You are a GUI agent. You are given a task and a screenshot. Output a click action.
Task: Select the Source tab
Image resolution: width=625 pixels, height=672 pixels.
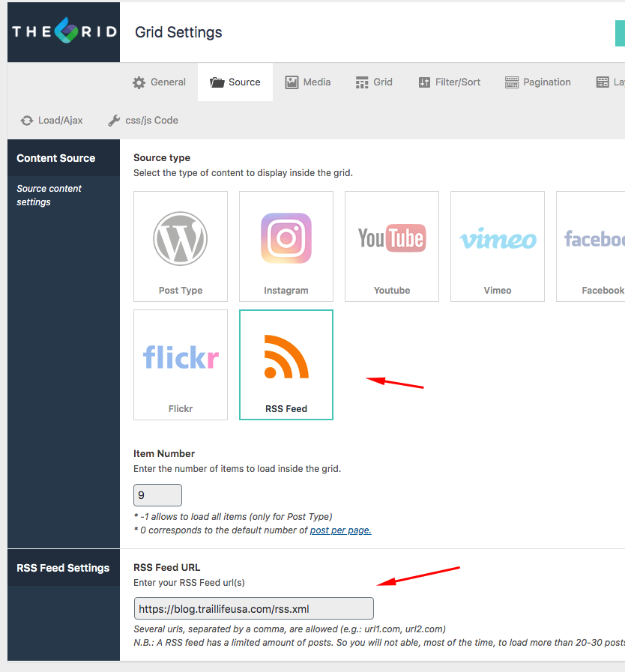click(x=235, y=82)
